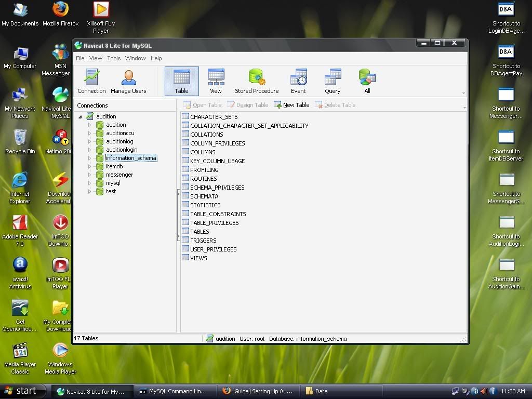Expand the auditionlog database node

(x=89, y=142)
